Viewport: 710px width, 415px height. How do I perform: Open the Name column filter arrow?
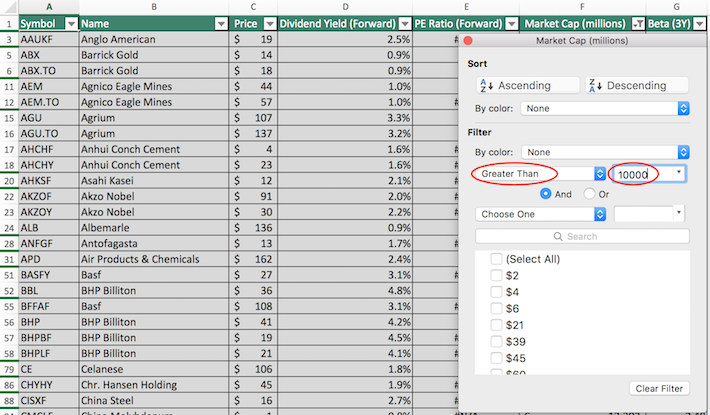click(219, 22)
